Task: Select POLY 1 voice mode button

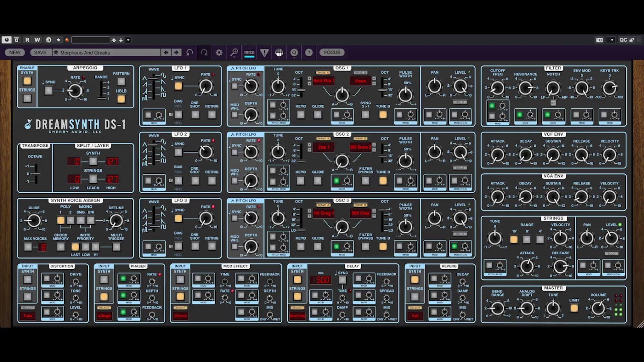Action: click(x=61, y=220)
